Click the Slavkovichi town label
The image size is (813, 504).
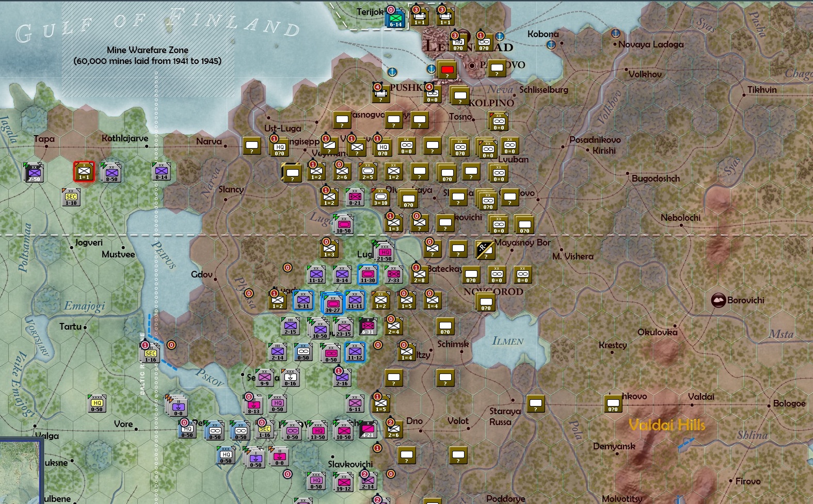pos(350,464)
